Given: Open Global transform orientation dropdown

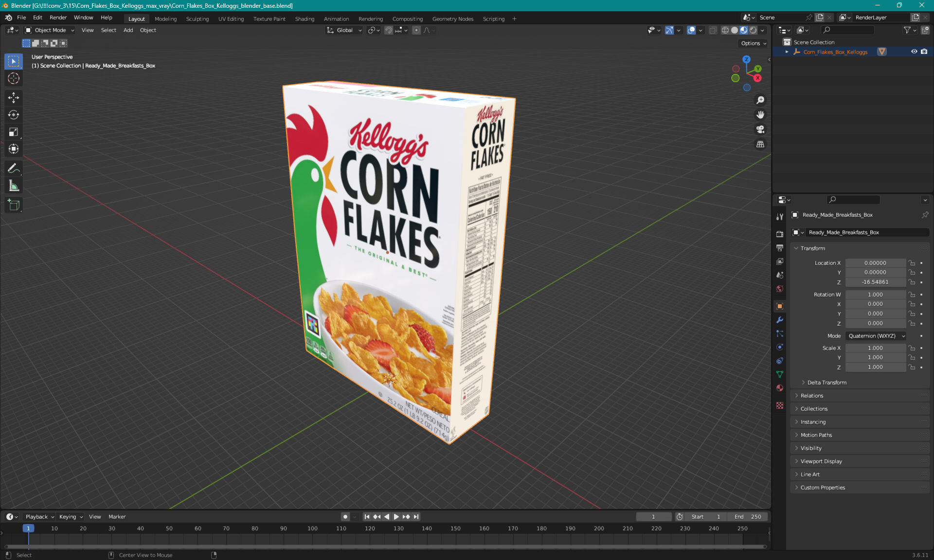Looking at the screenshot, I should (x=344, y=30).
